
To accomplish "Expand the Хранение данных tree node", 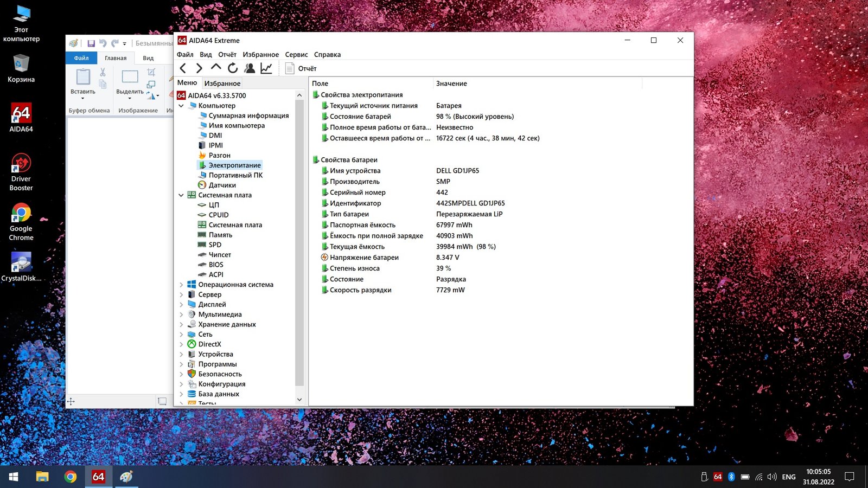I will [181, 324].
